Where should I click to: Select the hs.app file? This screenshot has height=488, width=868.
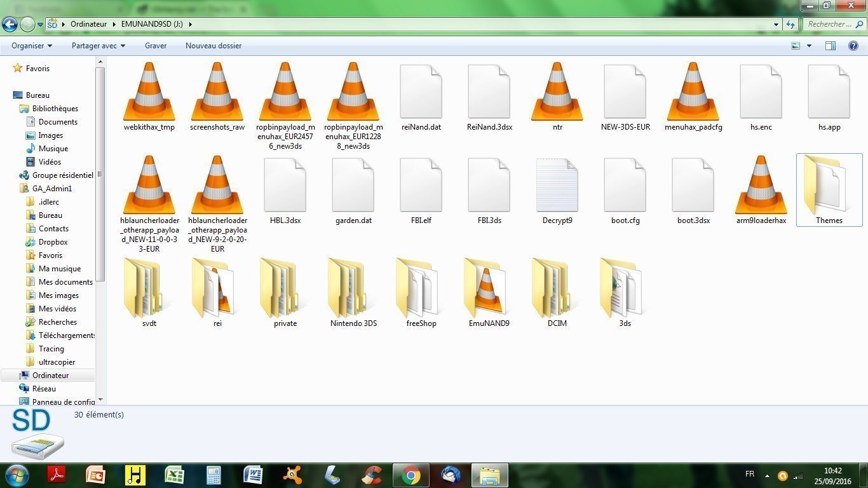coord(829,97)
